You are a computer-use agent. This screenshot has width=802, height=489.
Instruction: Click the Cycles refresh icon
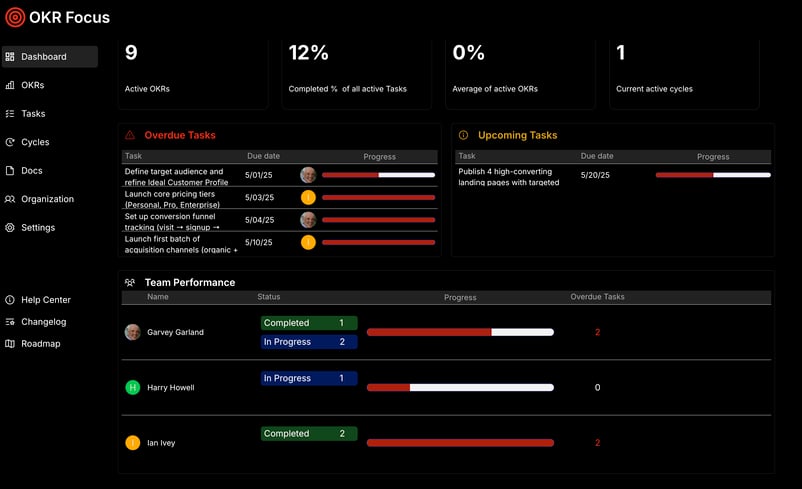pyautogui.click(x=10, y=142)
